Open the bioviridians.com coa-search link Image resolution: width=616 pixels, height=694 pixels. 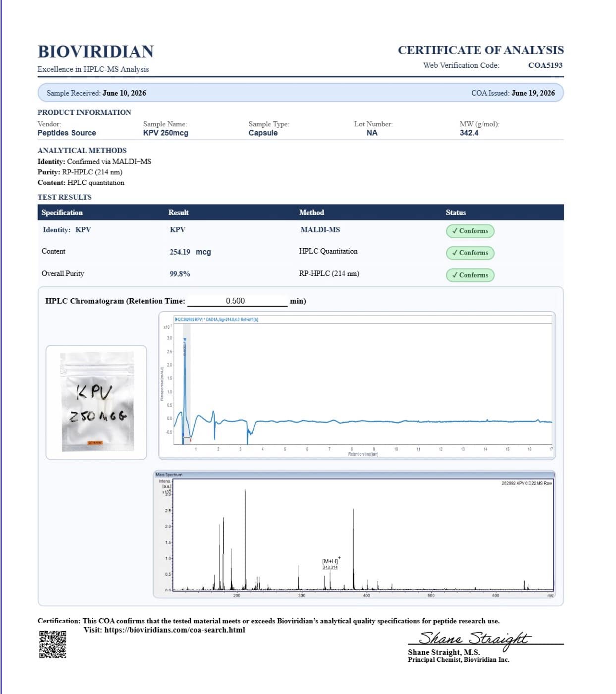point(174,630)
